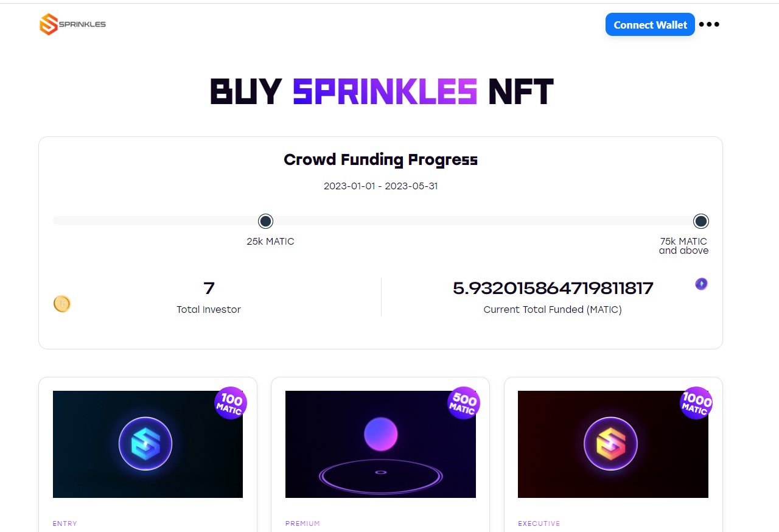Click the gold coin icon near Total Investor
The height and width of the screenshot is (532, 779).
[x=61, y=303]
